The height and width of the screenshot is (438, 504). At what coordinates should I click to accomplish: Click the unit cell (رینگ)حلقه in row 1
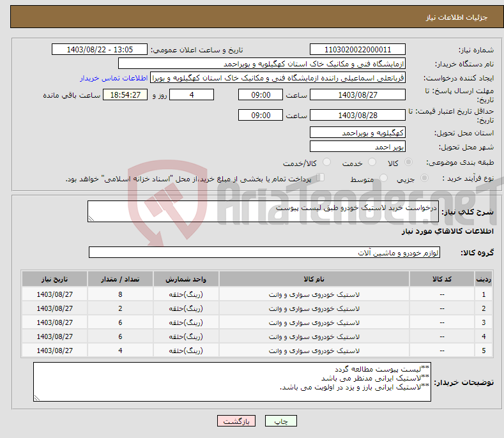pyautogui.click(x=186, y=294)
